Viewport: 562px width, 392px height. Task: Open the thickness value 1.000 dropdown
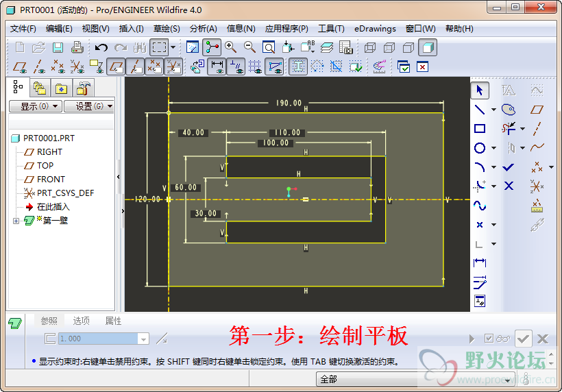pyautogui.click(x=143, y=339)
